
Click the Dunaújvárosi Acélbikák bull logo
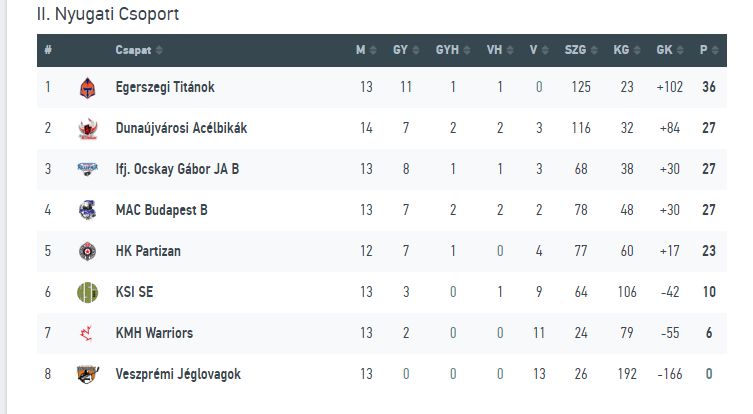click(87, 128)
